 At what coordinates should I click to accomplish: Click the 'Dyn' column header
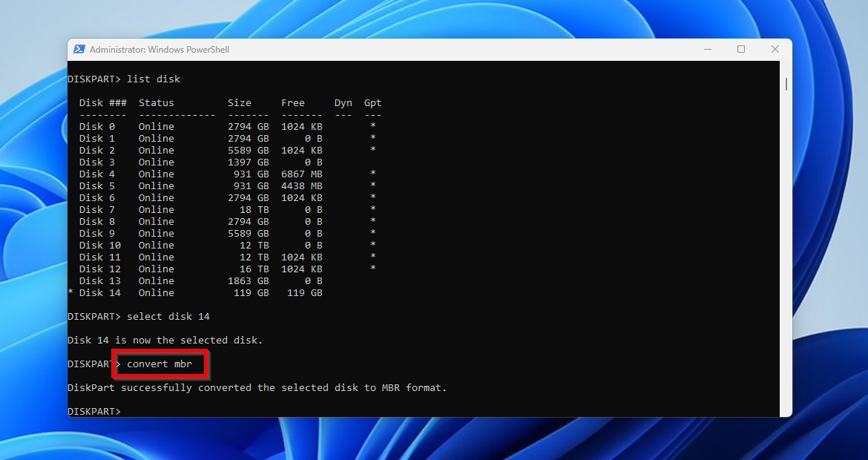tap(343, 103)
